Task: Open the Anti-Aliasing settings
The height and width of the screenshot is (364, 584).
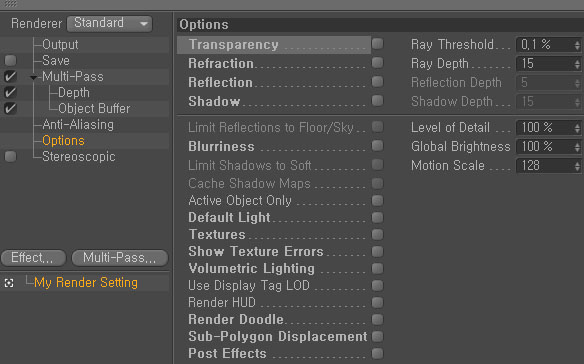Action: click(78, 124)
